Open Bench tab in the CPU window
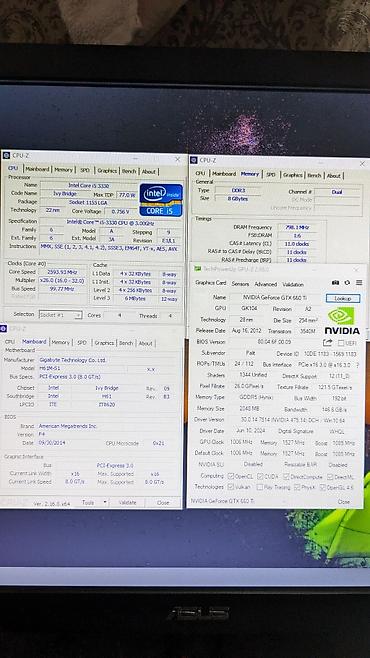 pyautogui.click(x=129, y=171)
